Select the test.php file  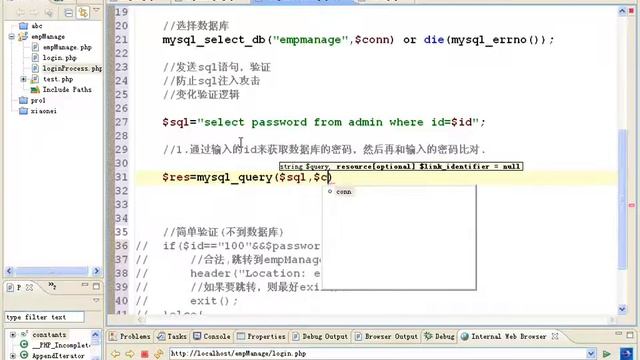pyautogui.click(x=53, y=79)
